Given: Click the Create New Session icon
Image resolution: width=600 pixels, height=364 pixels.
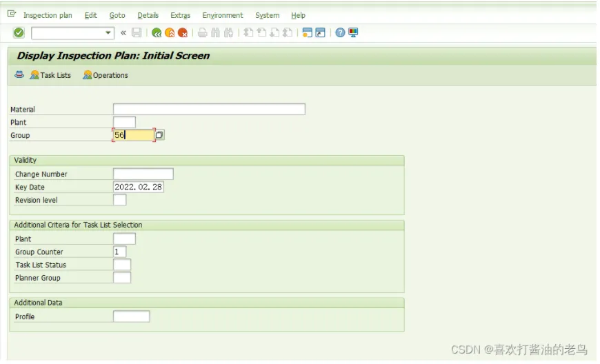Looking at the screenshot, I should (x=307, y=33).
